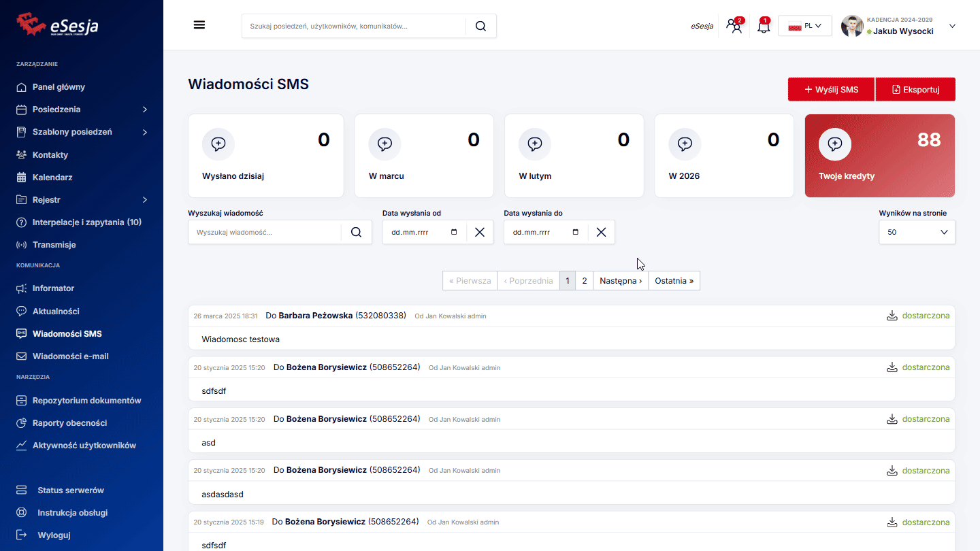The image size is (980, 551).
Task: Click the search icon in 'Wyszukaj wiadomość' field
Action: 357,232
